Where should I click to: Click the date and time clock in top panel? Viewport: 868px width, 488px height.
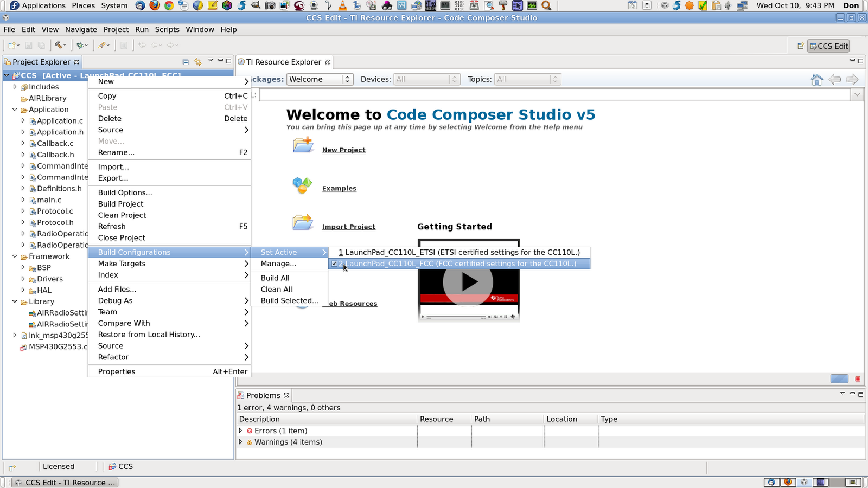[x=795, y=5]
